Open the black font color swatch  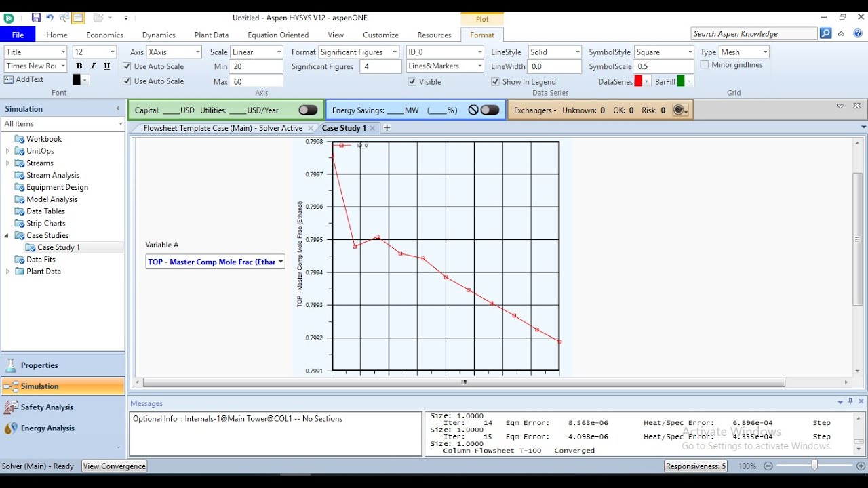pyautogui.click(x=77, y=80)
